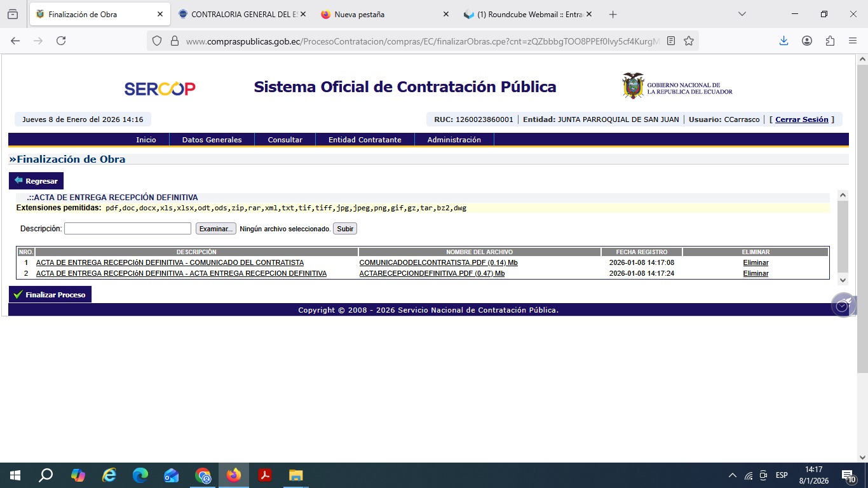Switch to Roundcube Webmail tab
This screenshot has height=488, width=868.
[527, 14]
